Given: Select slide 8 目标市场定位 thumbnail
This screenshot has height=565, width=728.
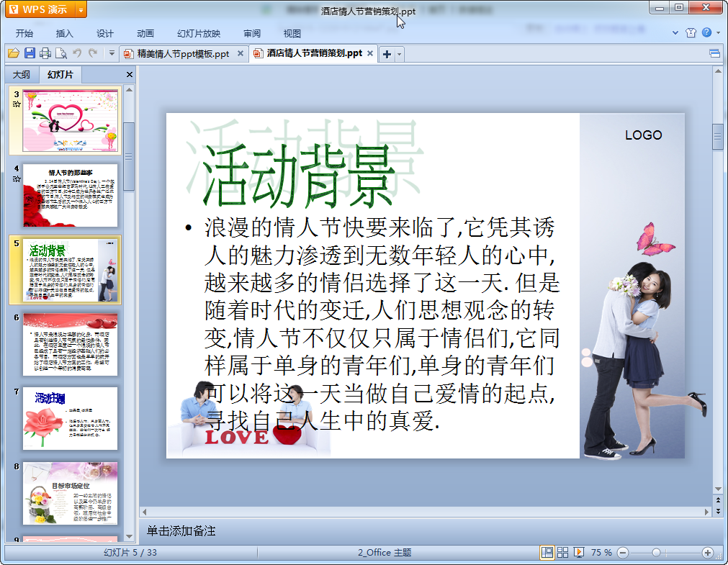Looking at the screenshot, I should point(70,493).
